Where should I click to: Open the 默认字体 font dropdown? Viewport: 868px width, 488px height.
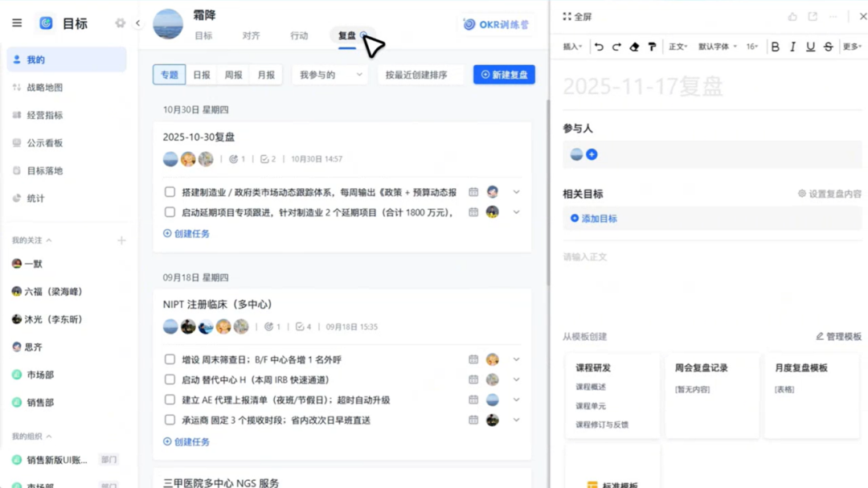click(x=718, y=47)
